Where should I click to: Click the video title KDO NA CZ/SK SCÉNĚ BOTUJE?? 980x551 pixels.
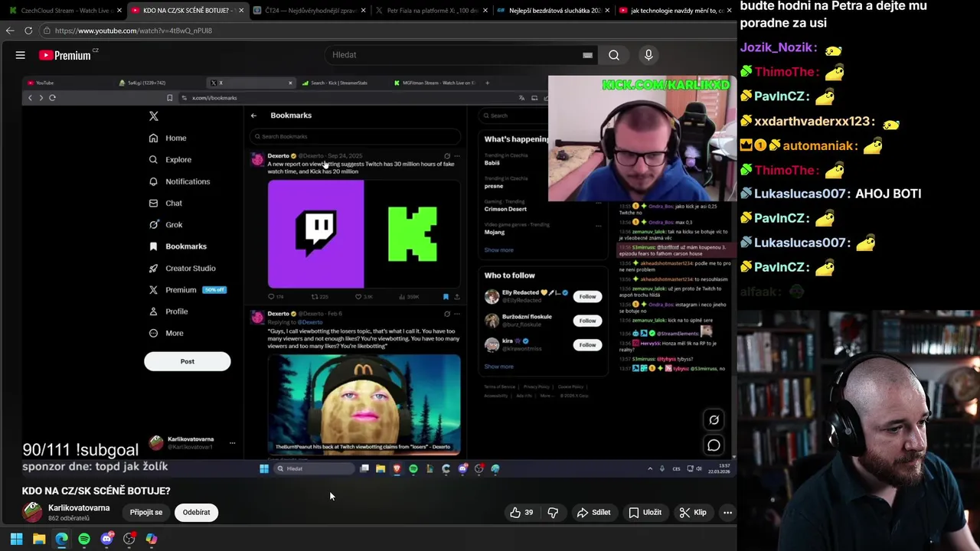pos(96,491)
